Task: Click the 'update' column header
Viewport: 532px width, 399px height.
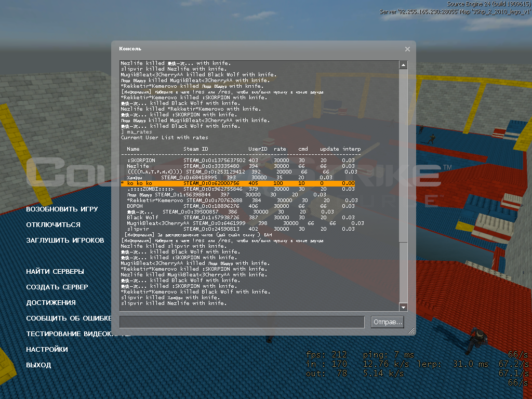Action: point(329,149)
